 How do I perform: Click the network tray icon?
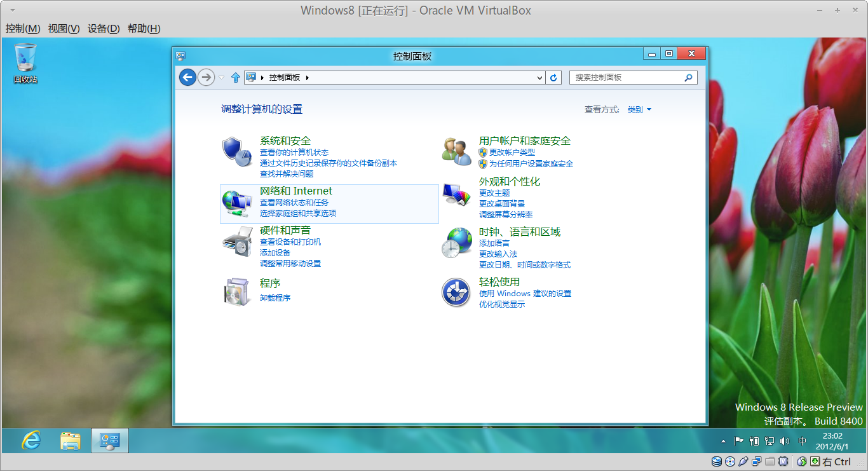[x=770, y=440]
